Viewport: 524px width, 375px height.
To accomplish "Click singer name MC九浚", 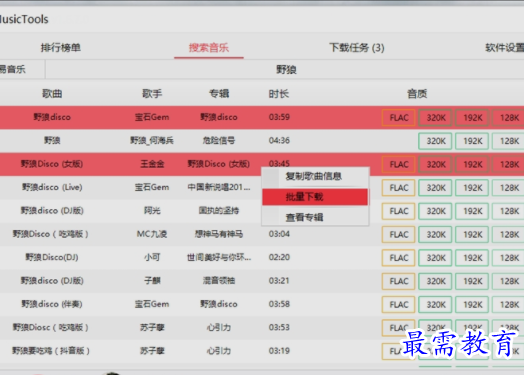I will [152, 234].
